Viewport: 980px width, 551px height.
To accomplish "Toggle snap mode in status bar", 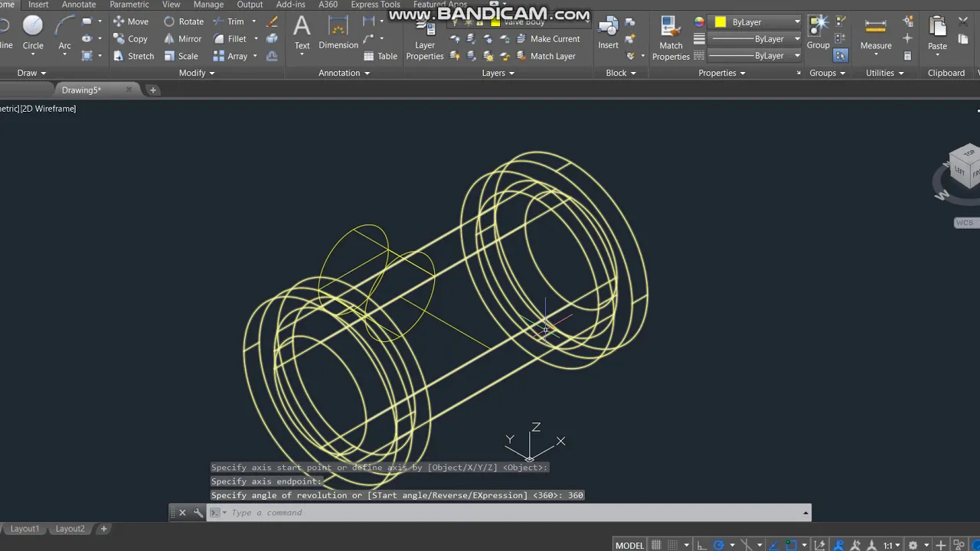I will coord(672,546).
